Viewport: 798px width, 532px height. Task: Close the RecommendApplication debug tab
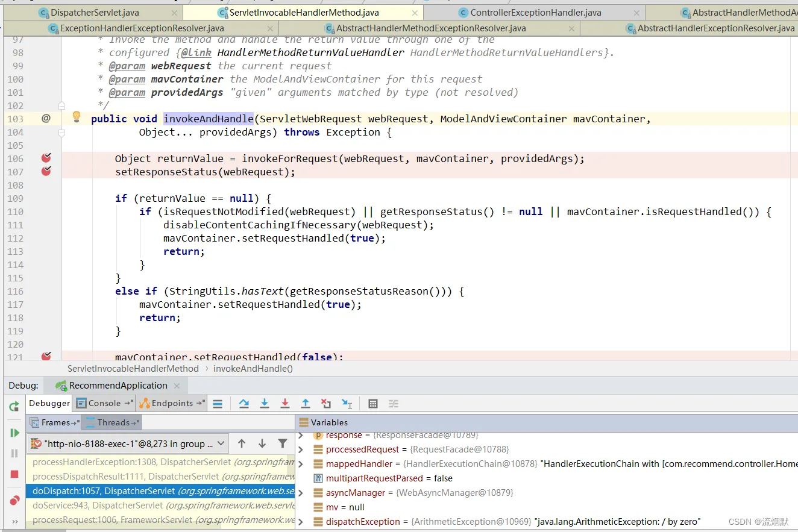pyautogui.click(x=177, y=386)
